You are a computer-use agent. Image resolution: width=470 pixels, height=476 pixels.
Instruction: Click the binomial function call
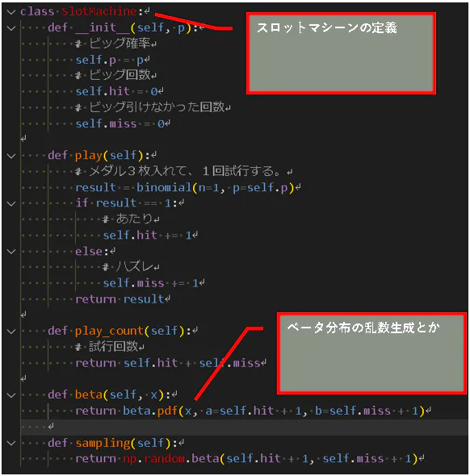164,187
